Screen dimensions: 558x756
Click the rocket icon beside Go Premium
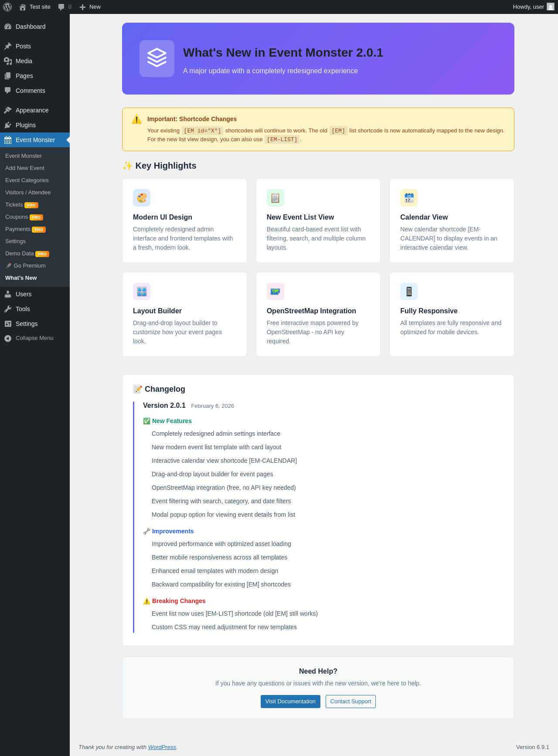(8, 266)
